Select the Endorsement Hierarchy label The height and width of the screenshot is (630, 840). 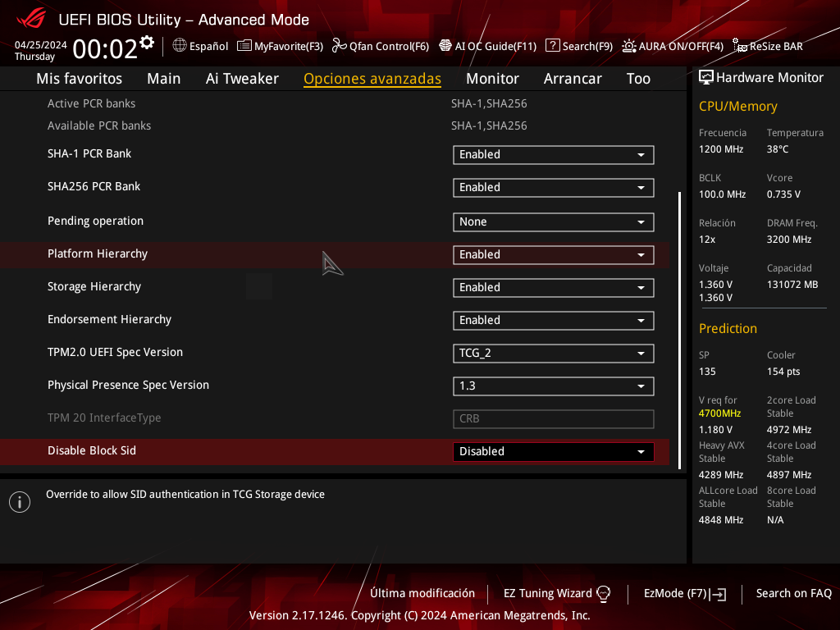[109, 319]
